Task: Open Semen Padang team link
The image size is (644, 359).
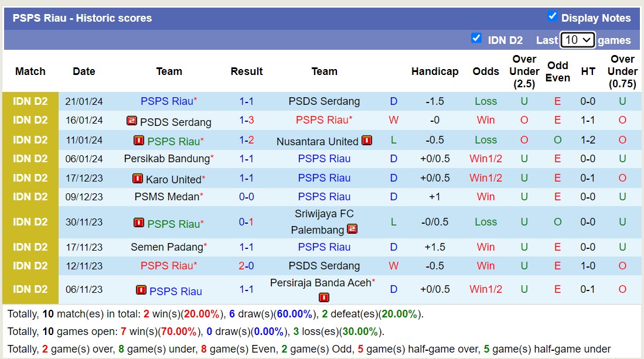Action: [167, 247]
